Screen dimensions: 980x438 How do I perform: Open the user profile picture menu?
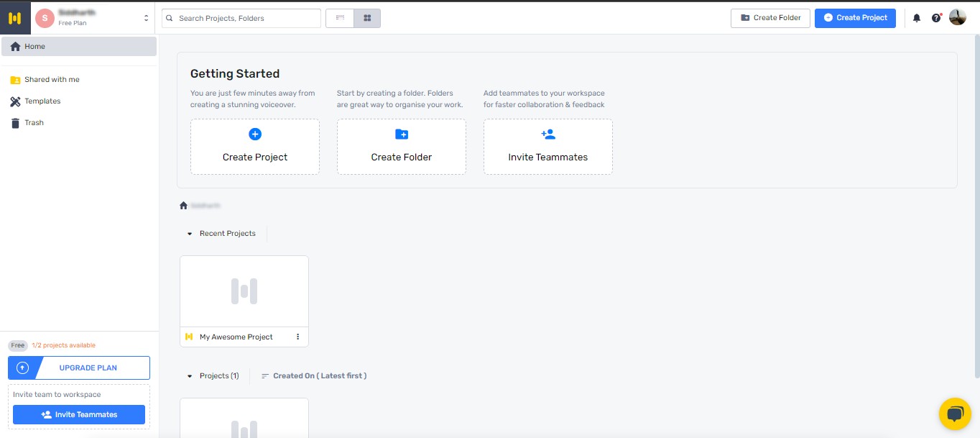(958, 17)
